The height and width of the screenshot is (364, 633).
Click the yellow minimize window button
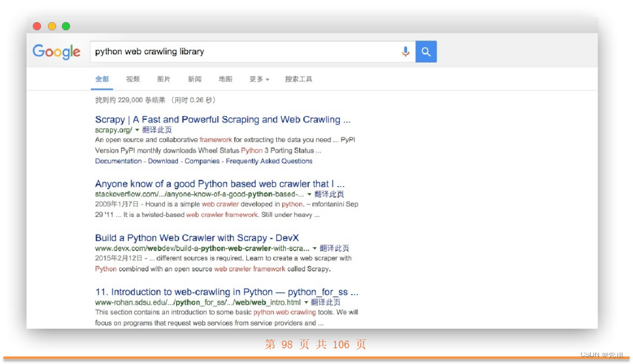click(x=52, y=26)
